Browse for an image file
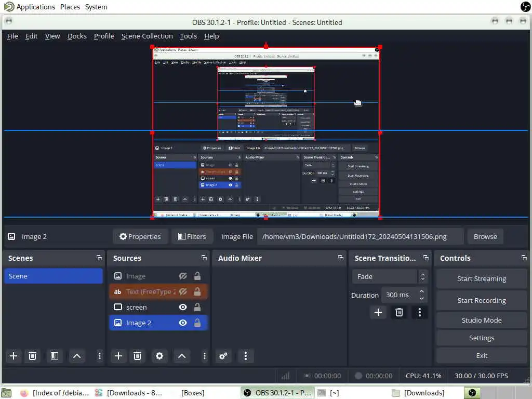Viewport: 532px width, 399px height. (x=485, y=236)
